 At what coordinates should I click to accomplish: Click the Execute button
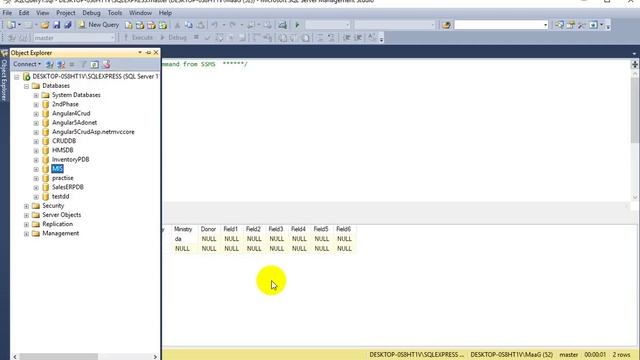(138, 38)
